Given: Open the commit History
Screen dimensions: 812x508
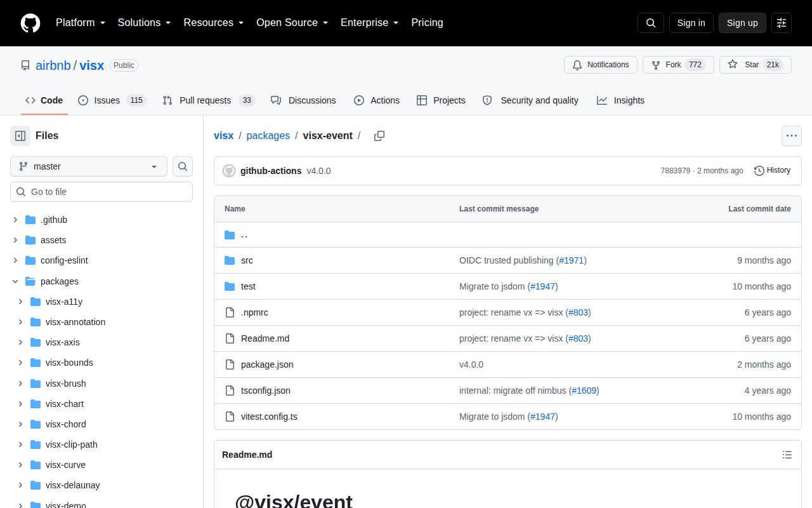Looking at the screenshot, I should coord(773,171).
